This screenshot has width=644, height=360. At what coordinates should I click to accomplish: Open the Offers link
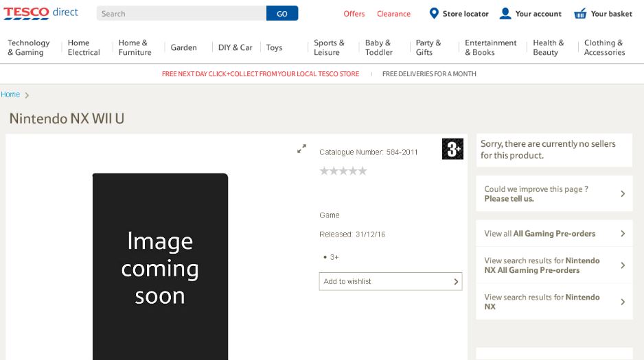tap(354, 14)
